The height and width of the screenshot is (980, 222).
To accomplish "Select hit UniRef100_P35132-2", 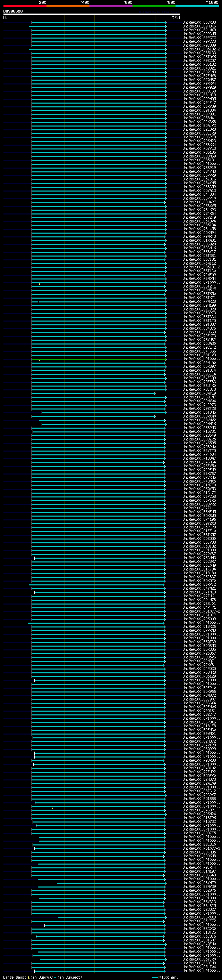I will (x=201, y=49).
